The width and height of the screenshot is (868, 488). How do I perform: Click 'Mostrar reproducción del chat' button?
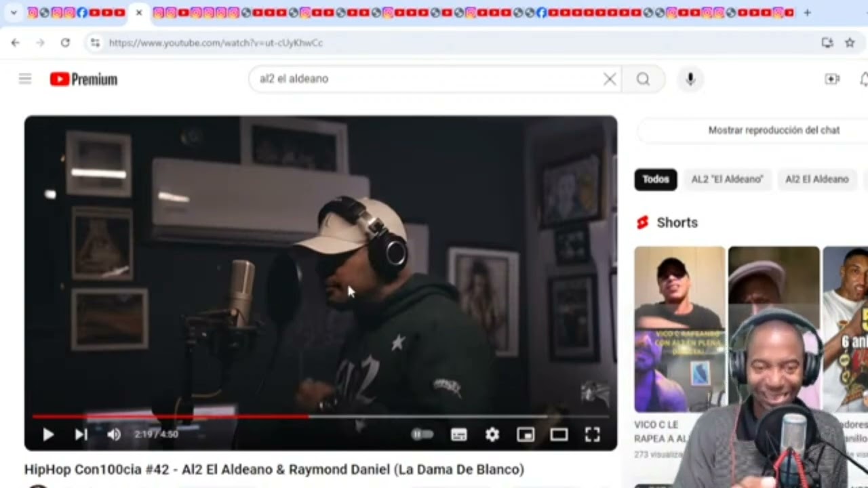[x=774, y=130]
